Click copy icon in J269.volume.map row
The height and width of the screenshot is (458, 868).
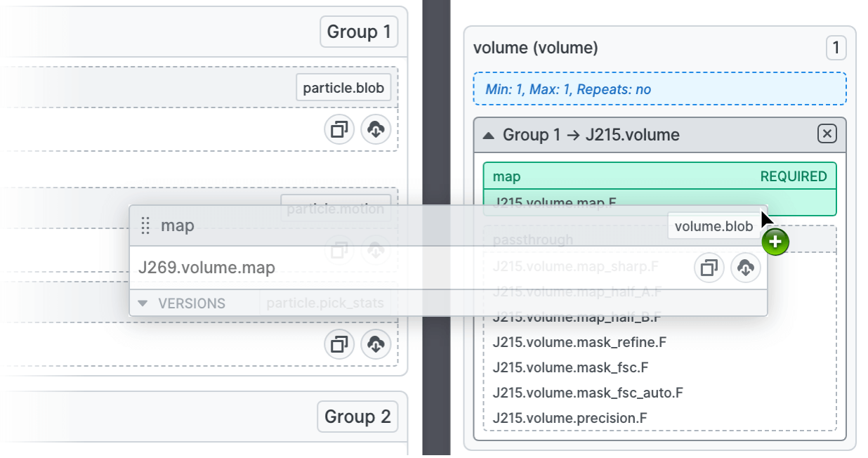tap(709, 268)
